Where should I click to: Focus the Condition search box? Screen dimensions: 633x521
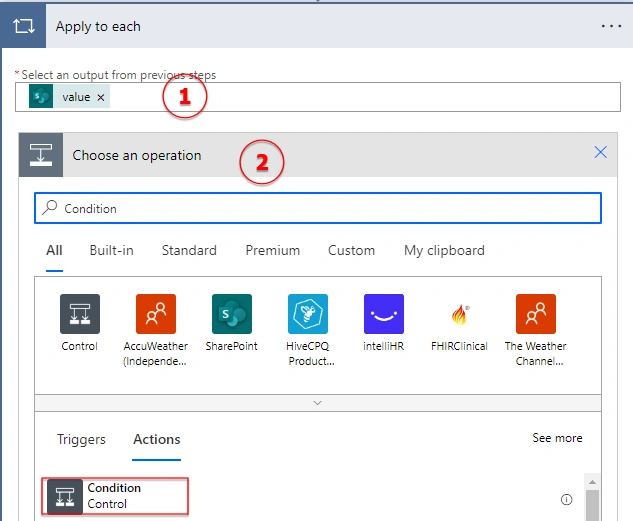click(318, 208)
